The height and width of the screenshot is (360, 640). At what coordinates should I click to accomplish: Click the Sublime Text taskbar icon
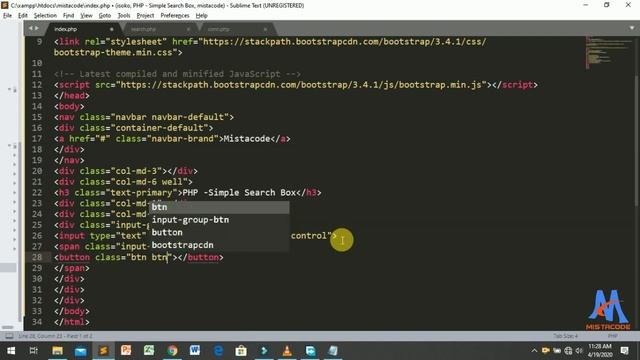[x=103, y=351]
